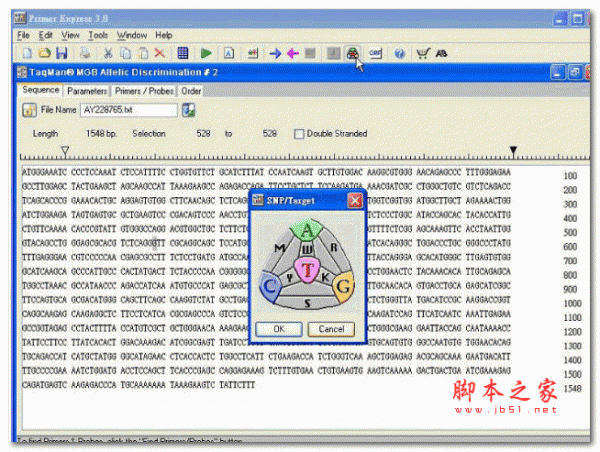600x452 pixels.
Task: Select M ambiguity code in SNP wheel
Action: (280, 249)
